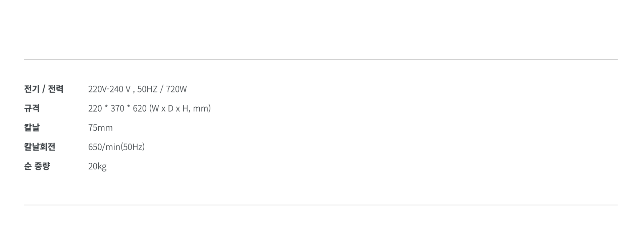Click the bottom horizontal divider line
The width and height of the screenshot is (644, 239).
pos(320,205)
